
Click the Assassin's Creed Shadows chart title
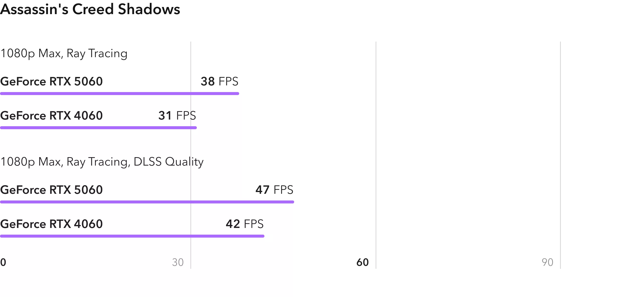[90, 9]
